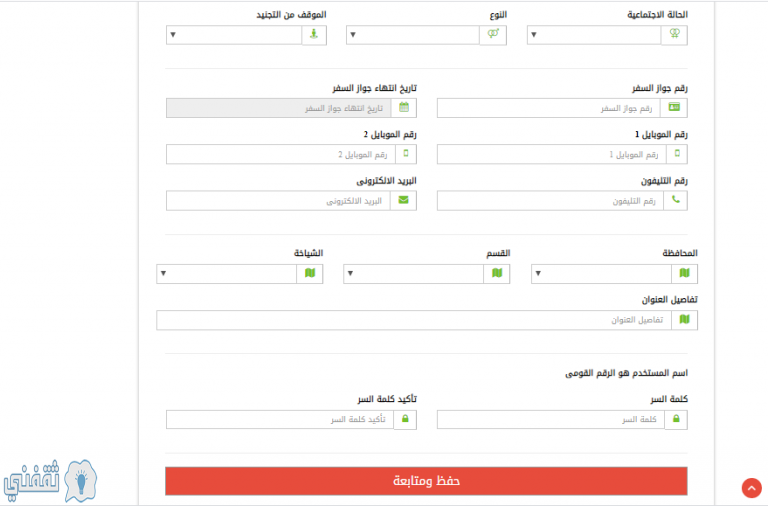768x506 pixels.
Task: Click the red scroll-to-top arrow button
Action: tap(751, 488)
